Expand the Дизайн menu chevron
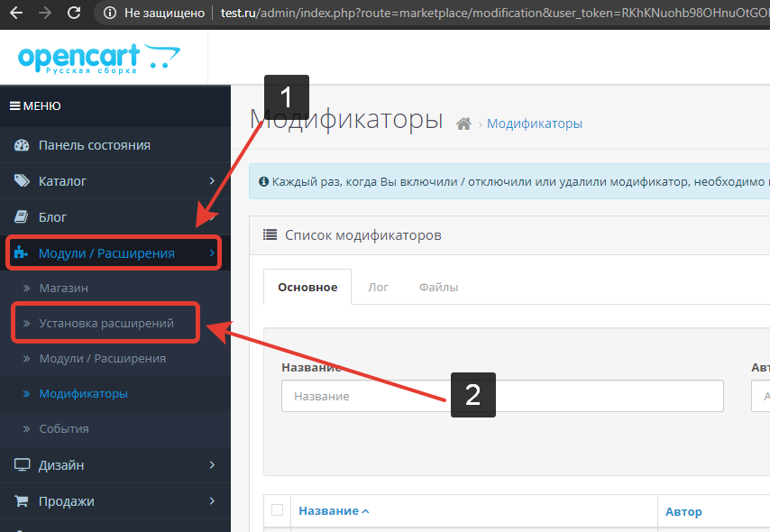Viewport: 770px width, 532px height. click(212, 465)
